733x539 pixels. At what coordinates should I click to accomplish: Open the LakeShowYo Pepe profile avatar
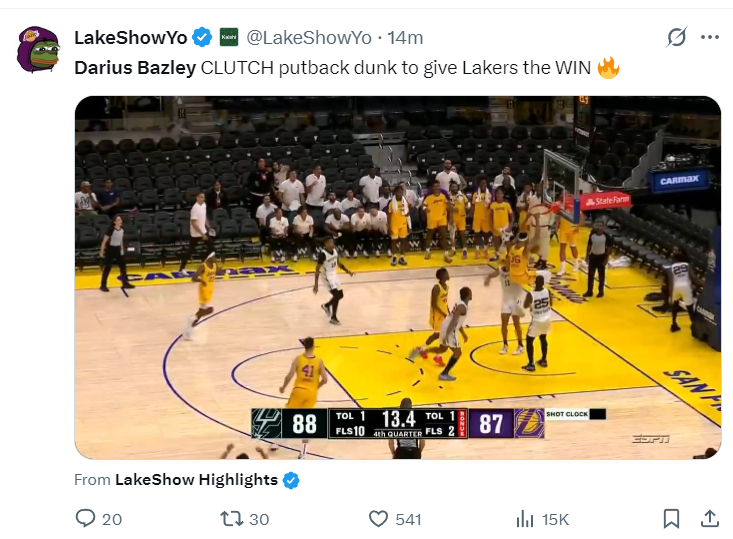point(38,50)
